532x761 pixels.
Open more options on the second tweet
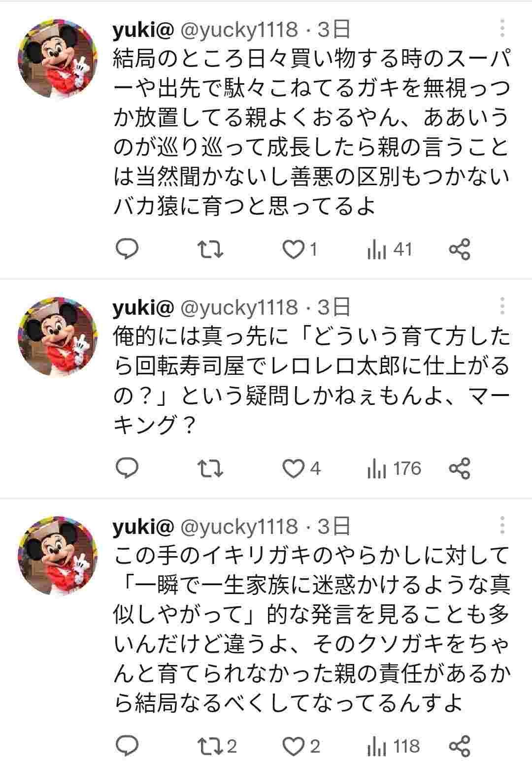pyautogui.click(x=502, y=306)
